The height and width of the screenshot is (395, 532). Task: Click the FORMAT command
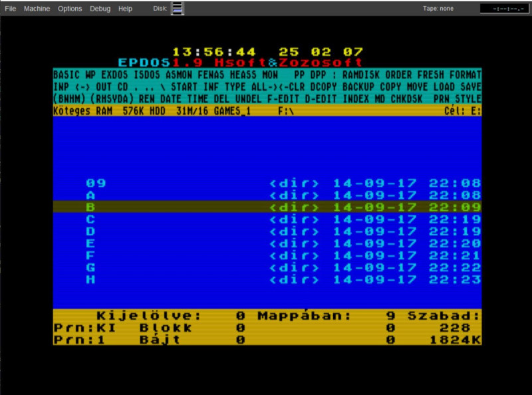pos(465,74)
